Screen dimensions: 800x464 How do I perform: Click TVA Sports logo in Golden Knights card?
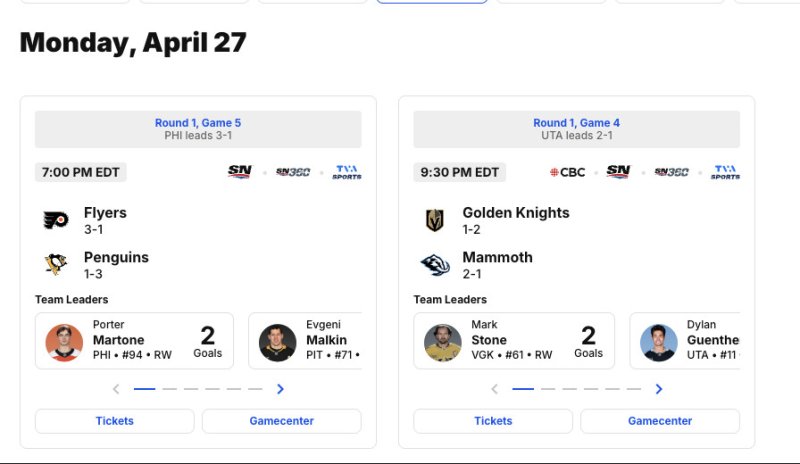725,172
